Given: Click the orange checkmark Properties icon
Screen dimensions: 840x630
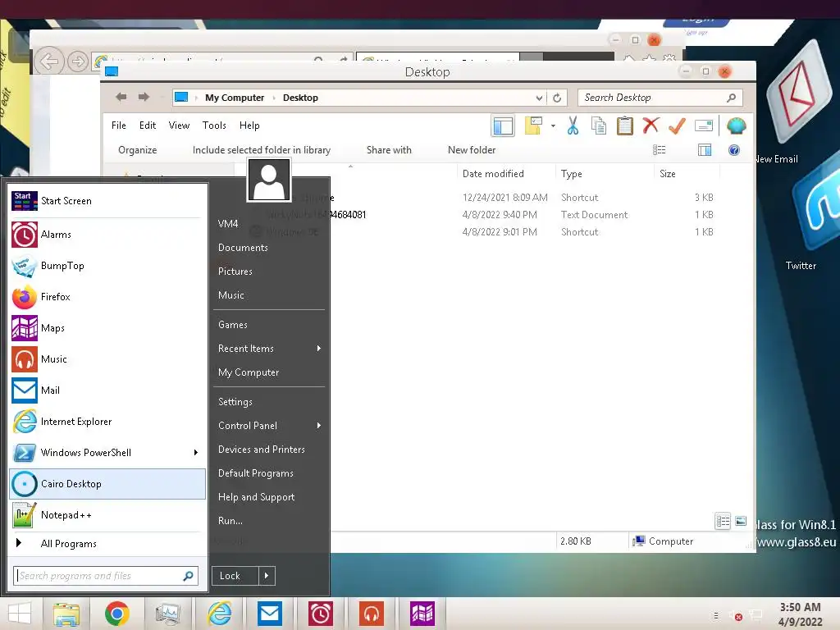Looking at the screenshot, I should 677,126.
